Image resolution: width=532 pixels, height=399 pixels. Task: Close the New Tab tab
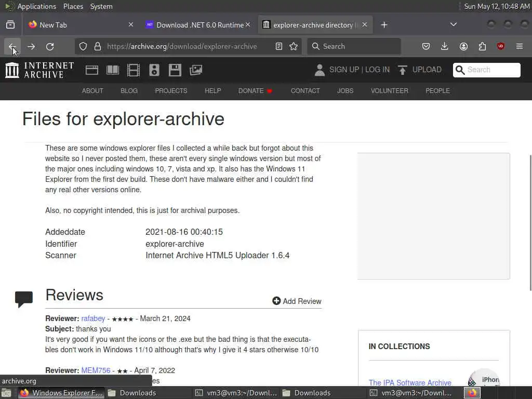tap(131, 25)
